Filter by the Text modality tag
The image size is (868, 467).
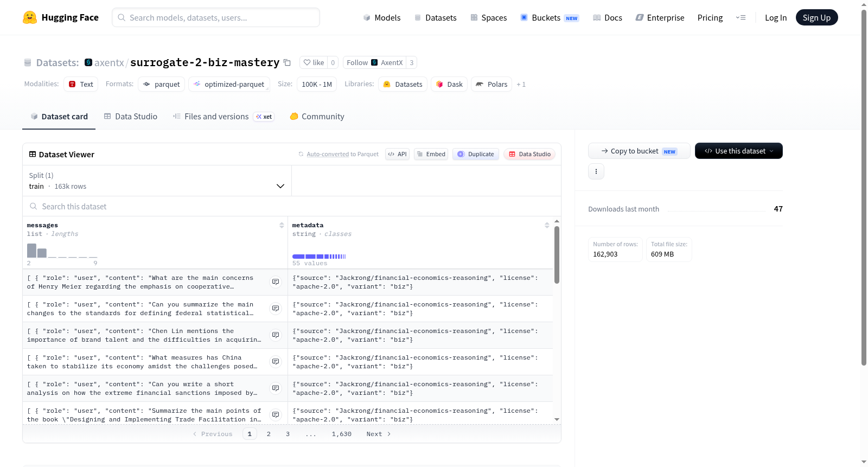click(81, 84)
